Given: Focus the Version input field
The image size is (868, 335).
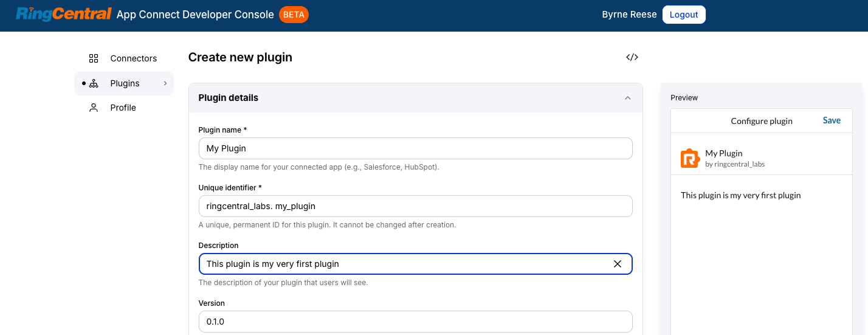Looking at the screenshot, I should (416, 322).
